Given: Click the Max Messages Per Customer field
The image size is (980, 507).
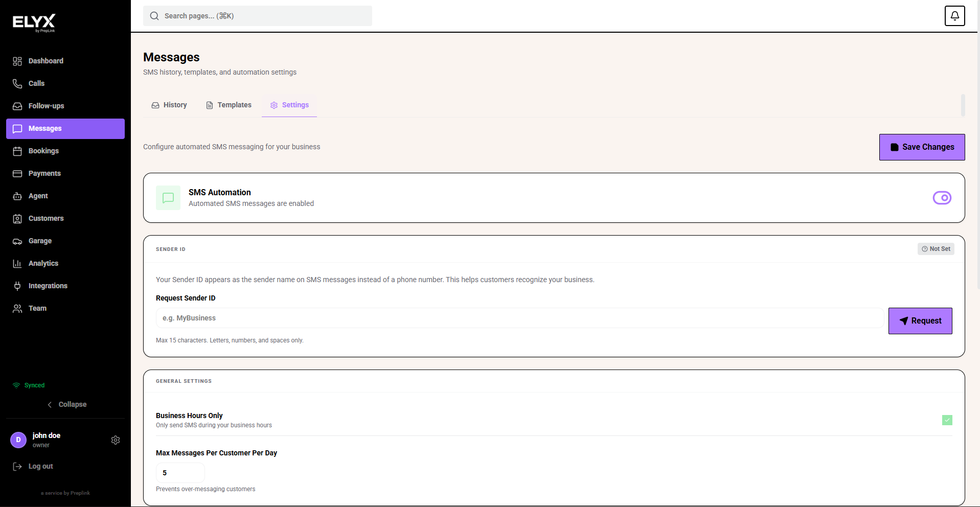Looking at the screenshot, I should coord(180,473).
